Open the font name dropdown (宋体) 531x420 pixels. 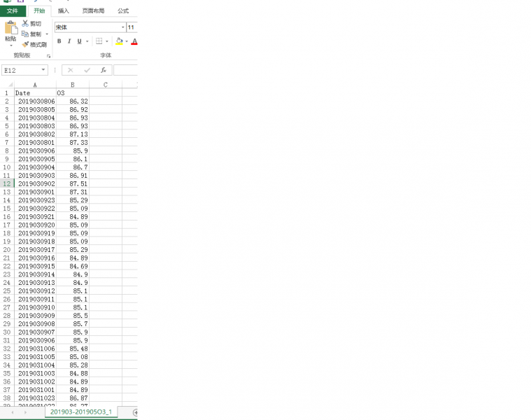point(122,27)
